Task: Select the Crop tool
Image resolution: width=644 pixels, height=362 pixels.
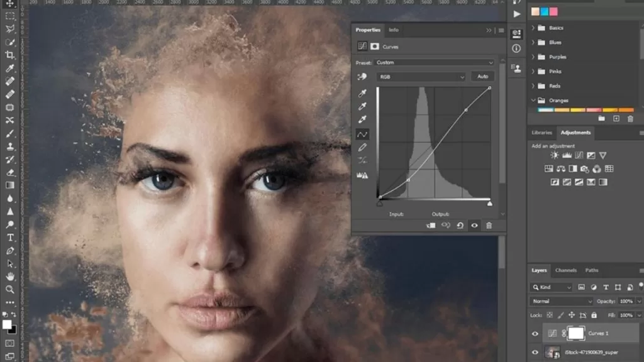Action: pyautogui.click(x=10, y=55)
